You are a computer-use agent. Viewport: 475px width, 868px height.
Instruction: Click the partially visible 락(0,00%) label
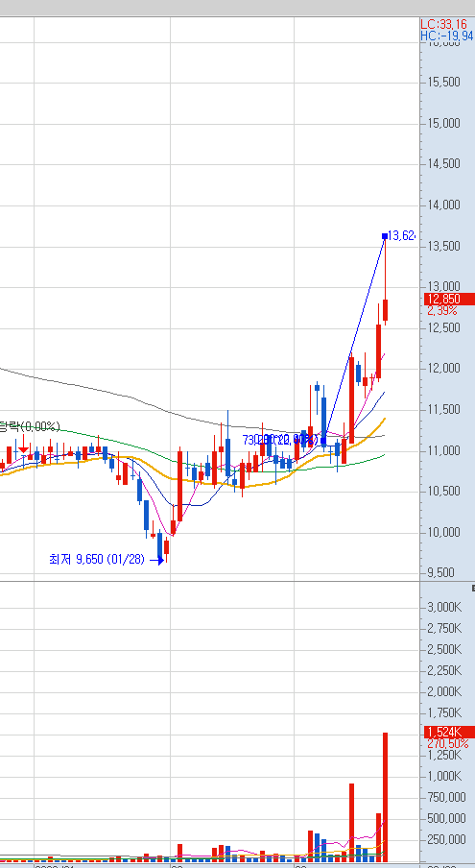pyautogui.click(x=30, y=427)
